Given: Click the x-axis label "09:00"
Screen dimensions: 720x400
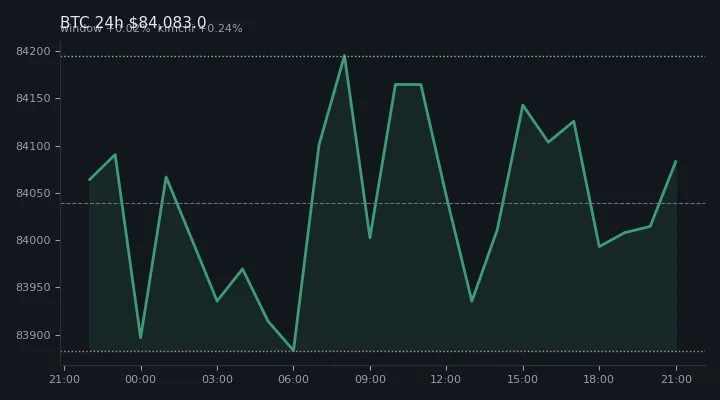Looking at the screenshot, I should [370, 379].
